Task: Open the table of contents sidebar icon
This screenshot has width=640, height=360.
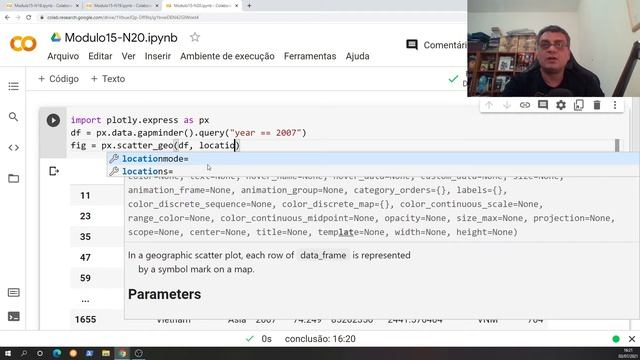Action: coord(13,86)
